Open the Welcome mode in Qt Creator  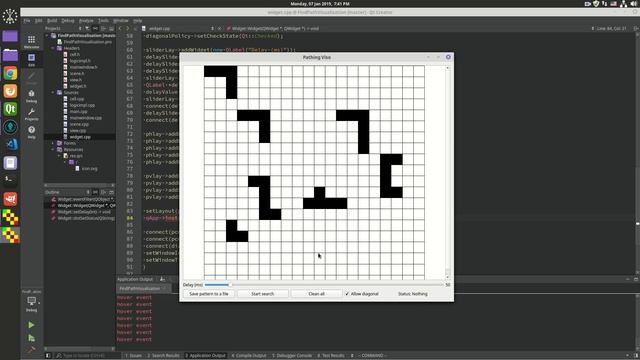pyautogui.click(x=31, y=42)
